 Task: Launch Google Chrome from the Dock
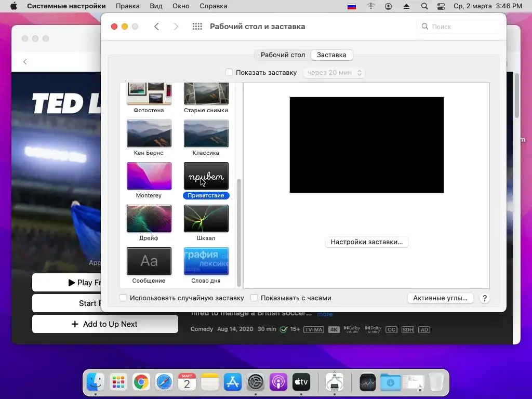(x=141, y=382)
